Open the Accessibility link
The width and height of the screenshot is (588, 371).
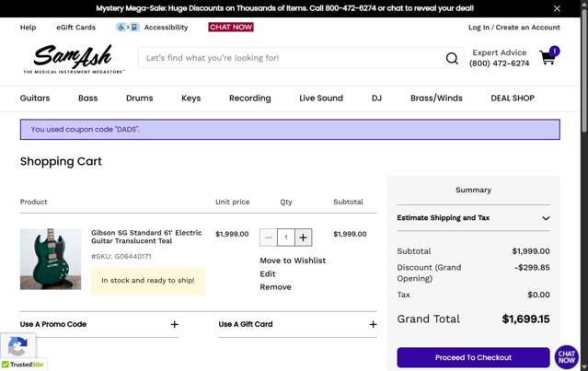tap(167, 28)
